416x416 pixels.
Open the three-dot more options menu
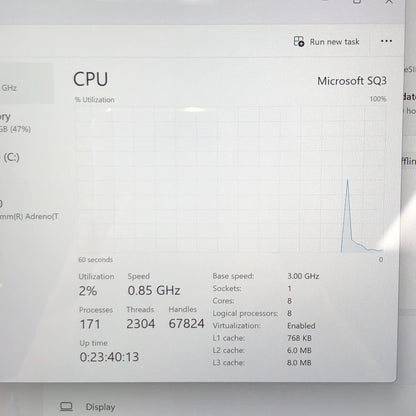386,41
